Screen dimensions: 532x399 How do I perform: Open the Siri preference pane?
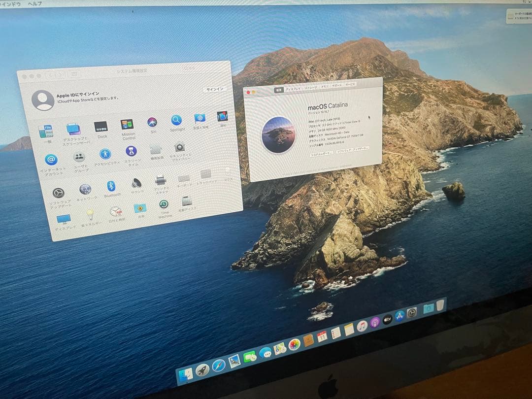pyautogui.click(x=152, y=121)
